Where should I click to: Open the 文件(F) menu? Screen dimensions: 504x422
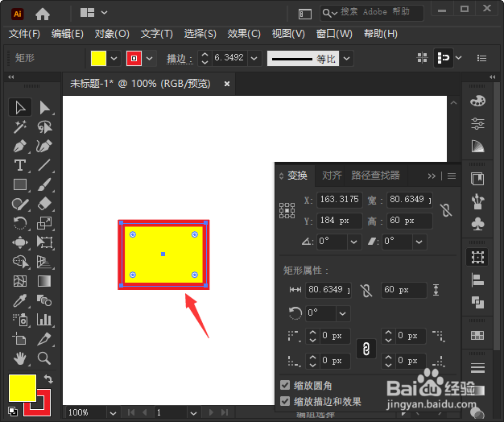point(24,34)
